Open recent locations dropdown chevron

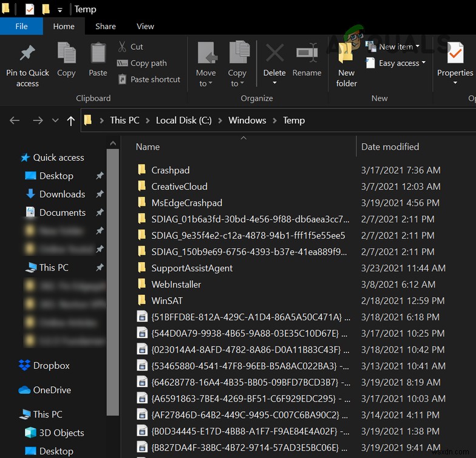pyautogui.click(x=56, y=121)
